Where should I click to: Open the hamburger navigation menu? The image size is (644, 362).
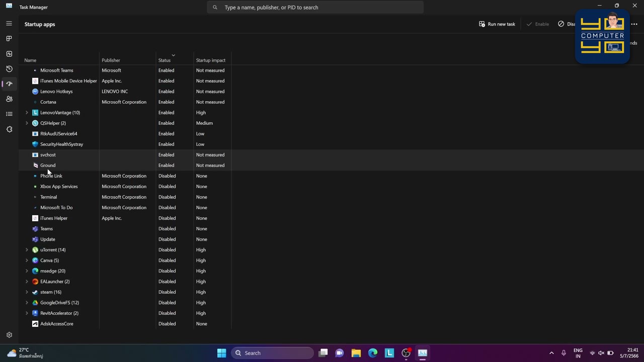[x=9, y=24]
